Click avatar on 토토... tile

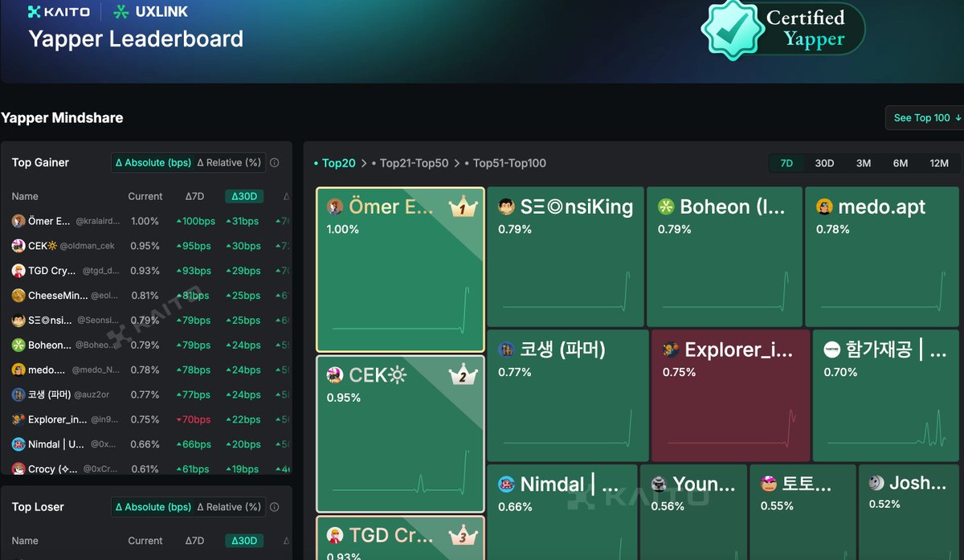point(769,484)
